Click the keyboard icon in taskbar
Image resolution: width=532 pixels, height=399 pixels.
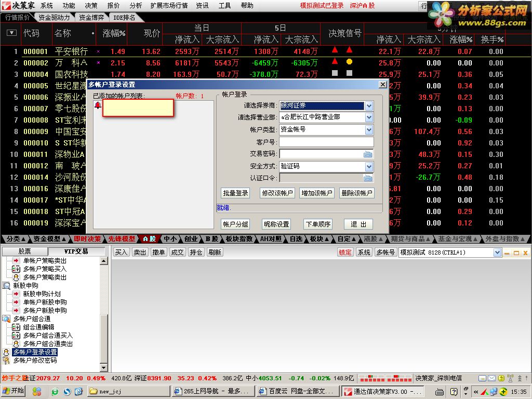coord(440,392)
